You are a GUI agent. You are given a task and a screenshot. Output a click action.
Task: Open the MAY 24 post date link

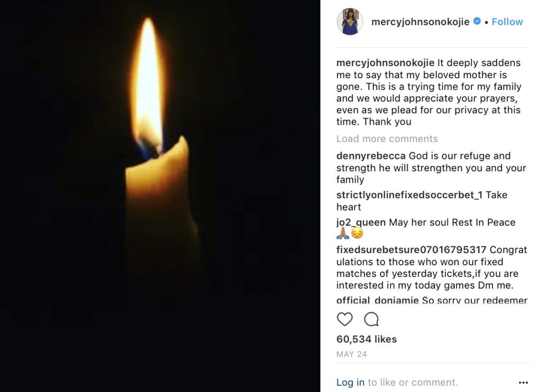click(351, 354)
